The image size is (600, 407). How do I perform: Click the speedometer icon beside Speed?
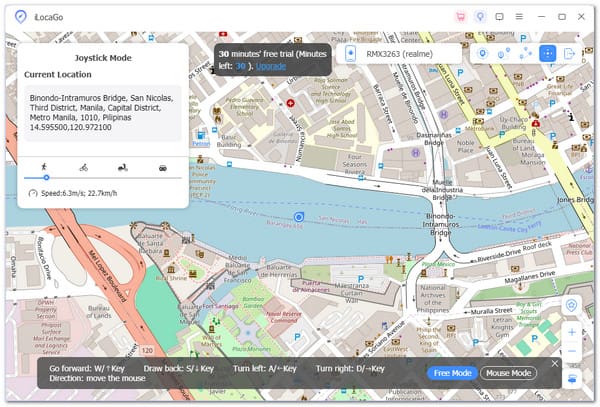pos(33,194)
